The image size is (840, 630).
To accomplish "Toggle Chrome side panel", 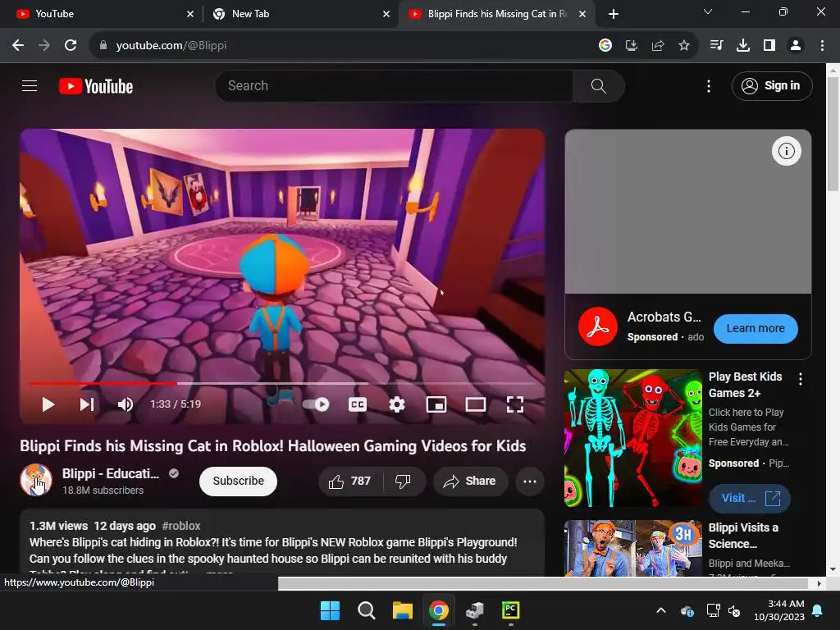I will coord(769,46).
